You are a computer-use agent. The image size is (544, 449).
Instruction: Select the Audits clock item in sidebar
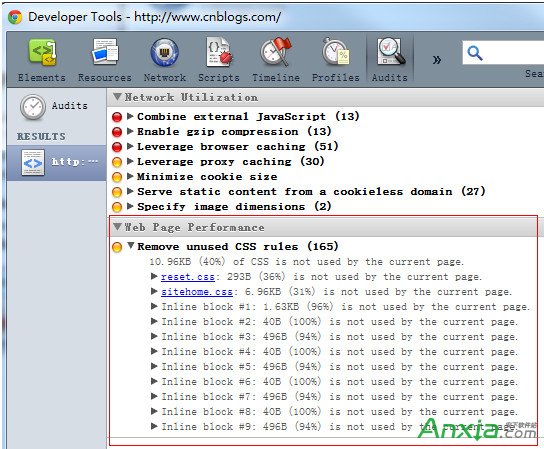(x=56, y=107)
